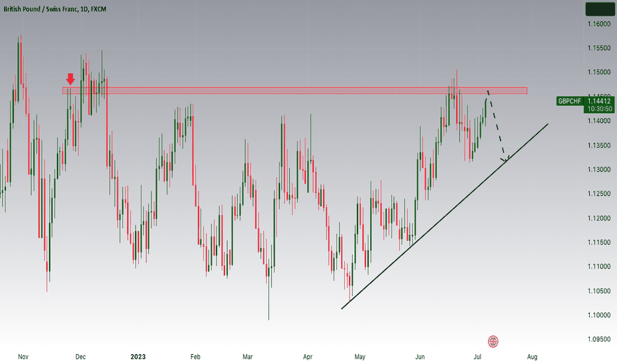617x364 pixels.
Task: Click the 1.11000 price axis label
Action: (599, 267)
